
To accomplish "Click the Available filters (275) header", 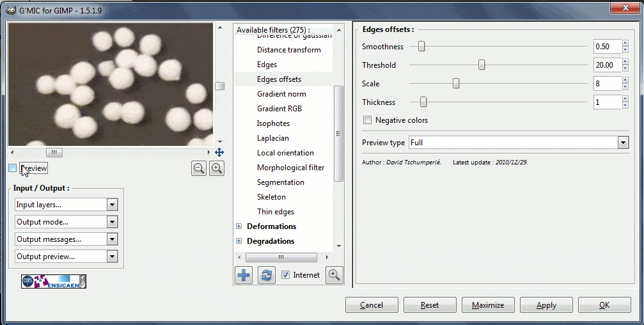I will (x=273, y=30).
